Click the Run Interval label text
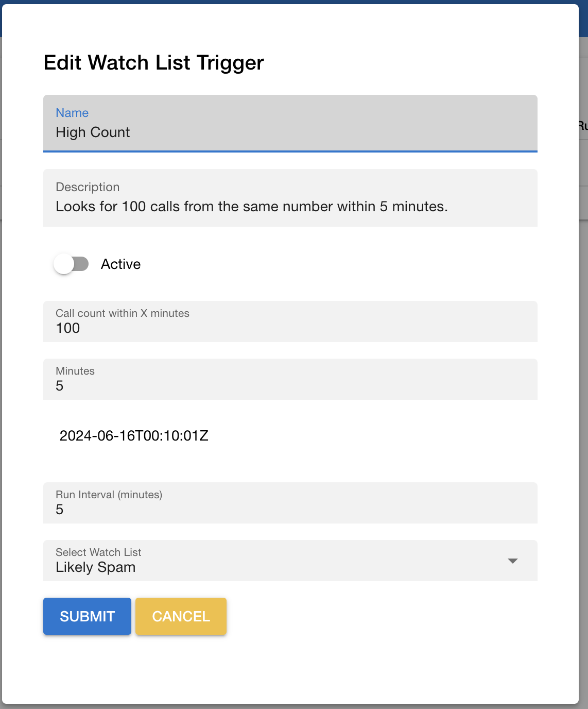Viewport: 588px width, 709px height. pyautogui.click(x=109, y=495)
